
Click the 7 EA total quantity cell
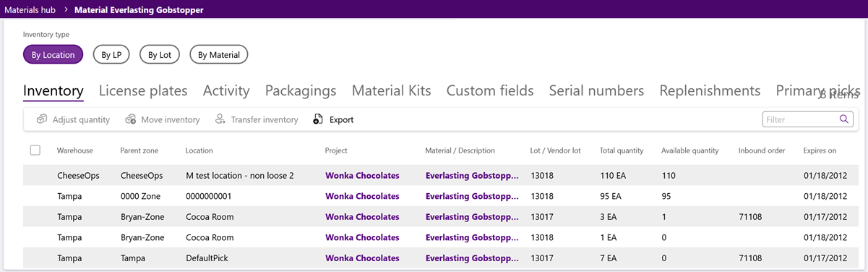608,258
